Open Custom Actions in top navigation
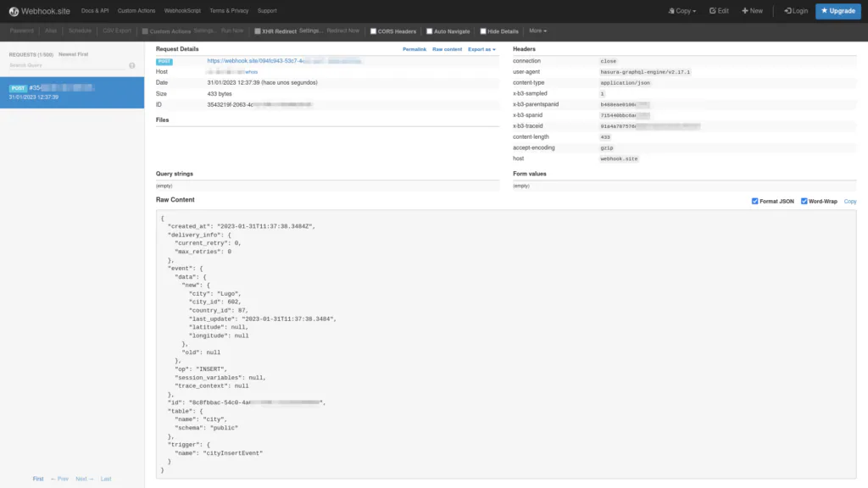Image resolution: width=868 pixels, height=488 pixels. (136, 10)
